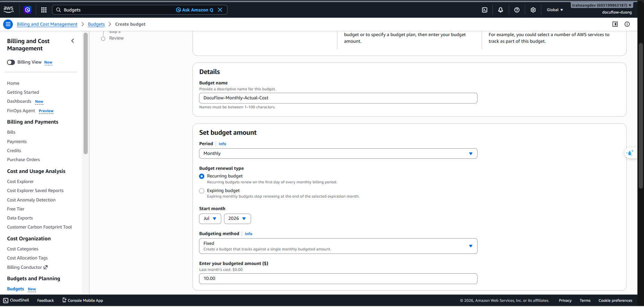The image size is (644, 307).
Task: Click the Budget name input field
Action: [x=338, y=98]
